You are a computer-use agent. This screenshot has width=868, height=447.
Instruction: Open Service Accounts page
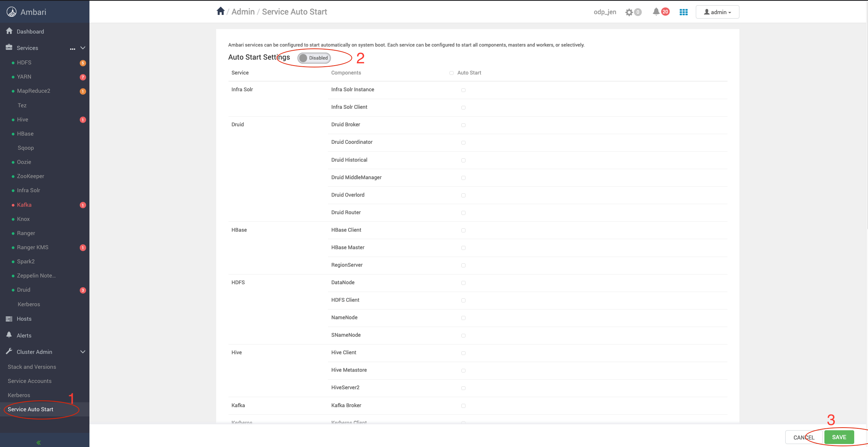click(x=30, y=381)
